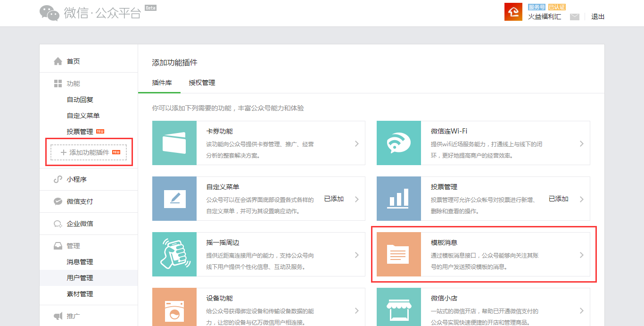Screen dimensions: 644x326
Task: Click the 摇一摇周边 shaking phone icon
Action: point(174,254)
